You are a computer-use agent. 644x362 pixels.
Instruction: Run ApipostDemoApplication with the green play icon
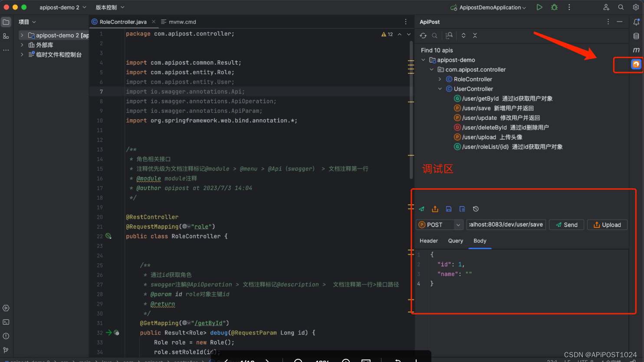tap(539, 7)
